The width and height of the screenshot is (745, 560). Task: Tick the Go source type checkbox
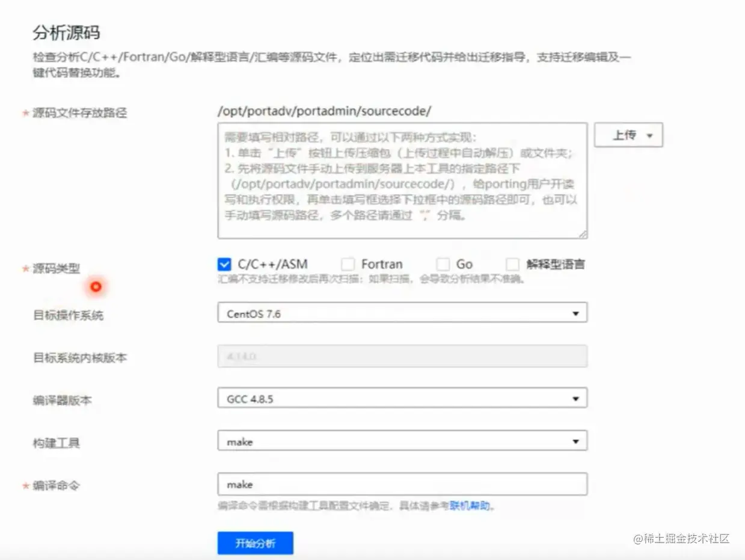[443, 264]
